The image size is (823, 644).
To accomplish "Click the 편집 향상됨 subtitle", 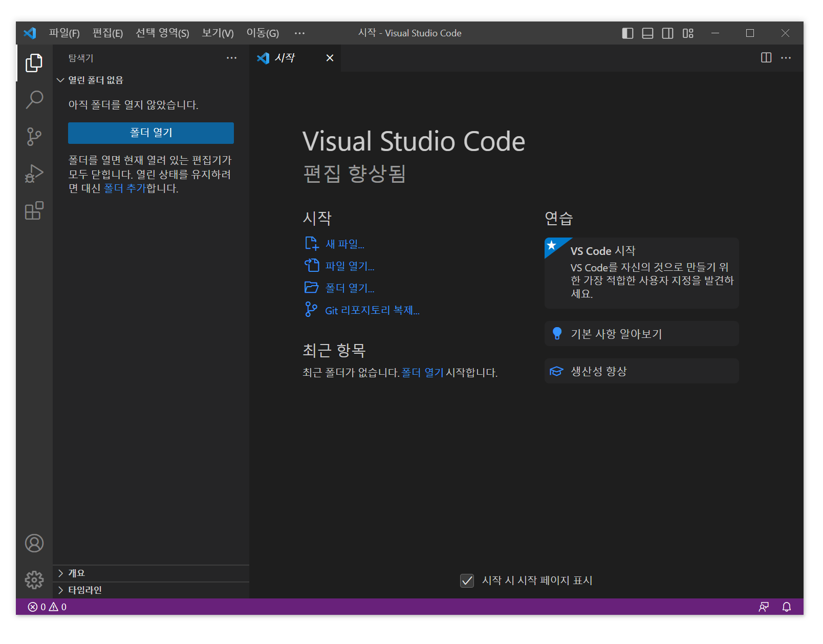I will [x=354, y=174].
